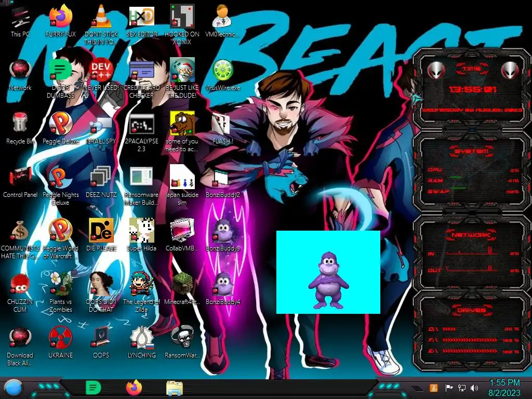
Task: Open the RansomWar... skull icon
Action: 182,343
